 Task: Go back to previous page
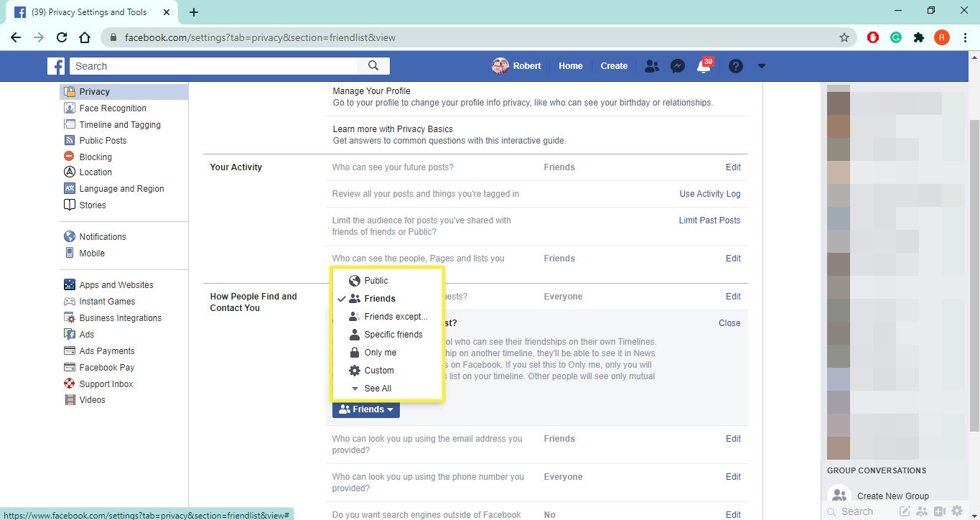tap(16, 37)
